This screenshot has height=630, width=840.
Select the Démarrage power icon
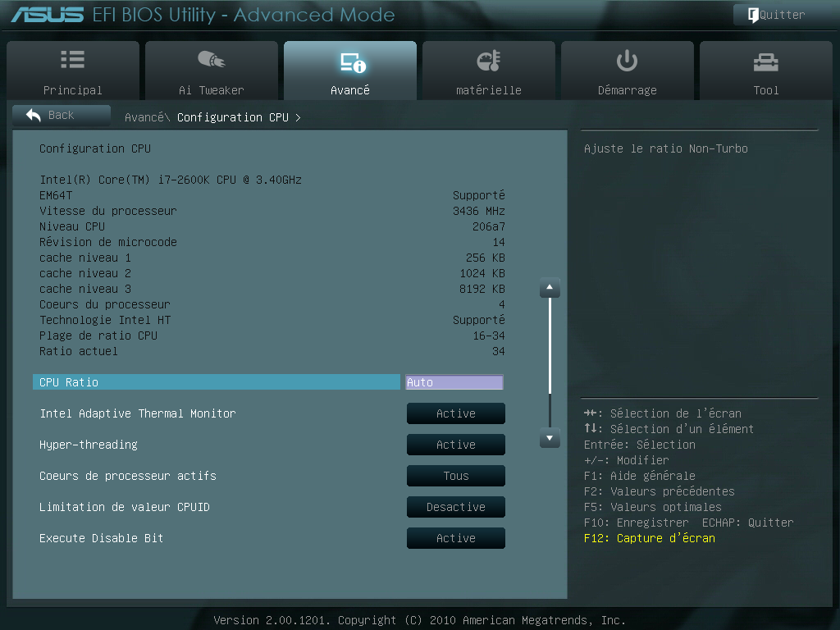(x=627, y=59)
